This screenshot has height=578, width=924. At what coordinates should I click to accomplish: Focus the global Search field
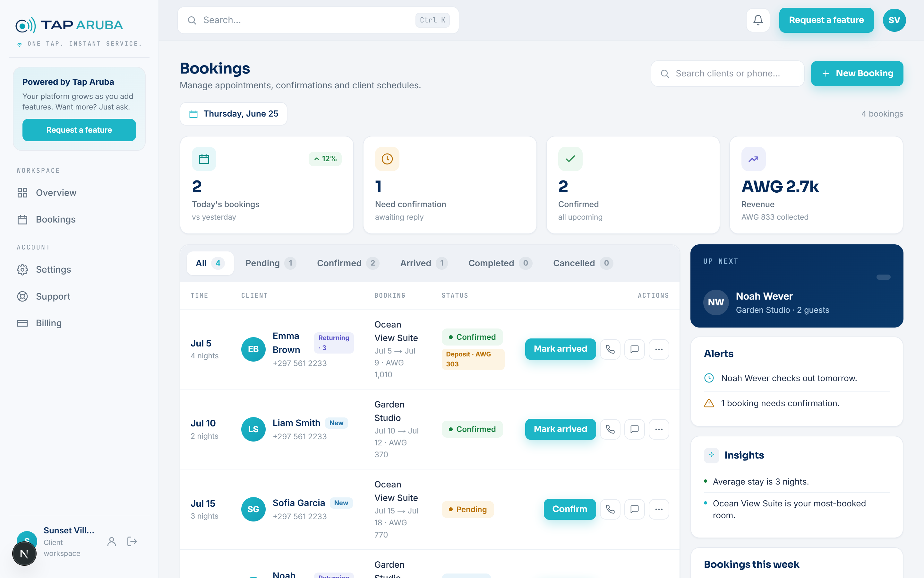[318, 20]
